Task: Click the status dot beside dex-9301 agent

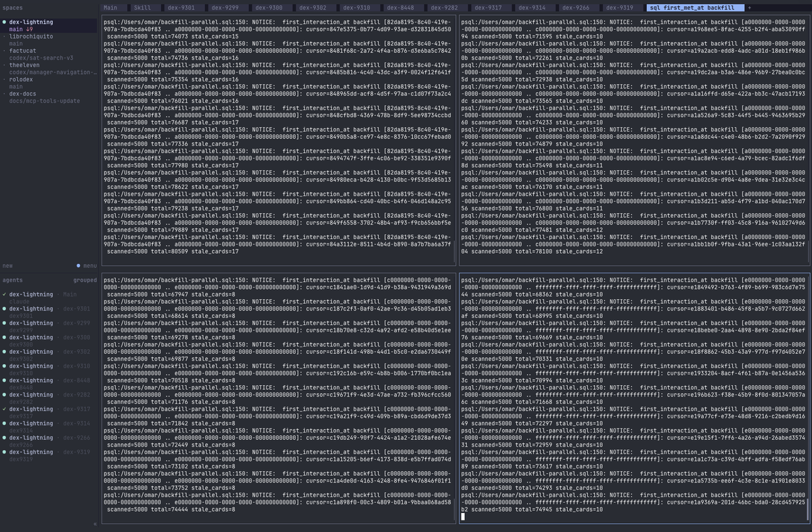Action: (4, 309)
